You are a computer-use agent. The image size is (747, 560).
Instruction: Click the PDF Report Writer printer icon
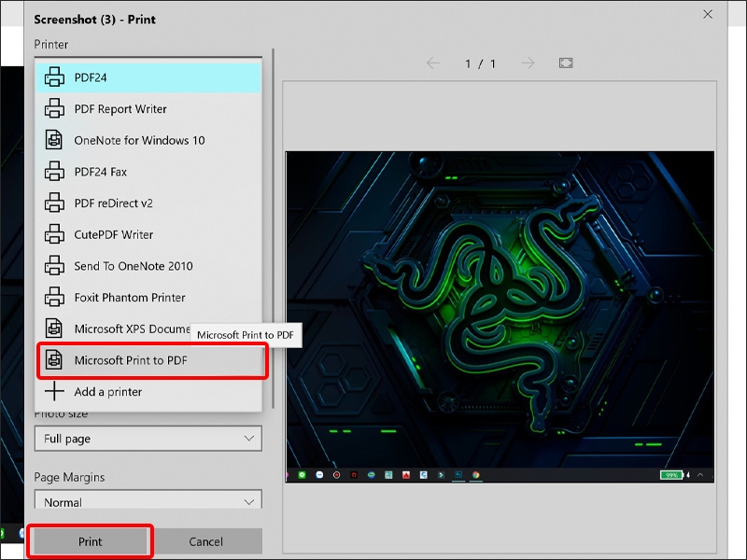coord(54,108)
